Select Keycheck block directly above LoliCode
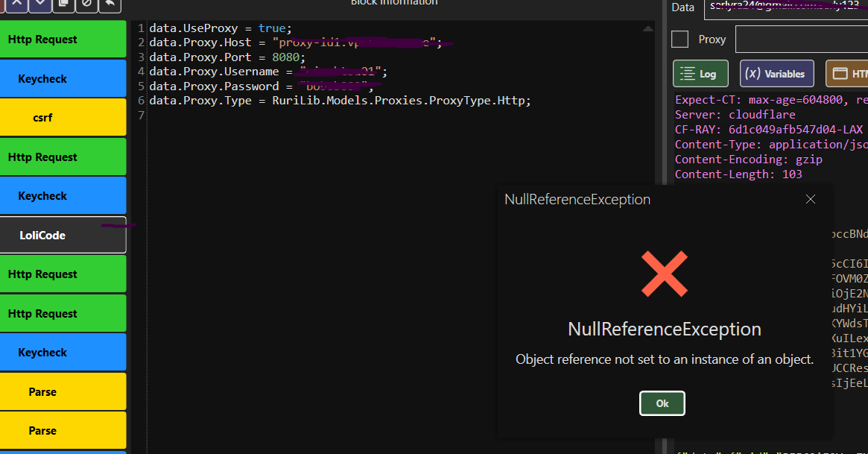 pyautogui.click(x=63, y=196)
